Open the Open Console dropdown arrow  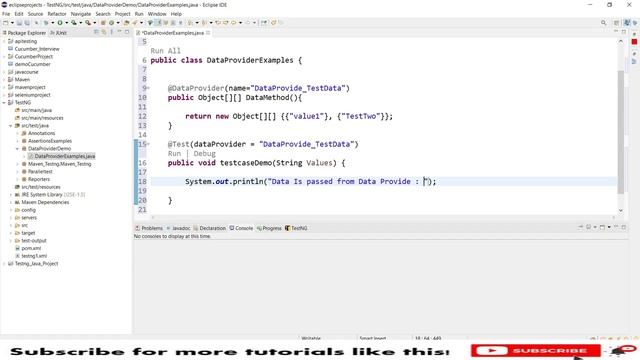(x=609, y=227)
